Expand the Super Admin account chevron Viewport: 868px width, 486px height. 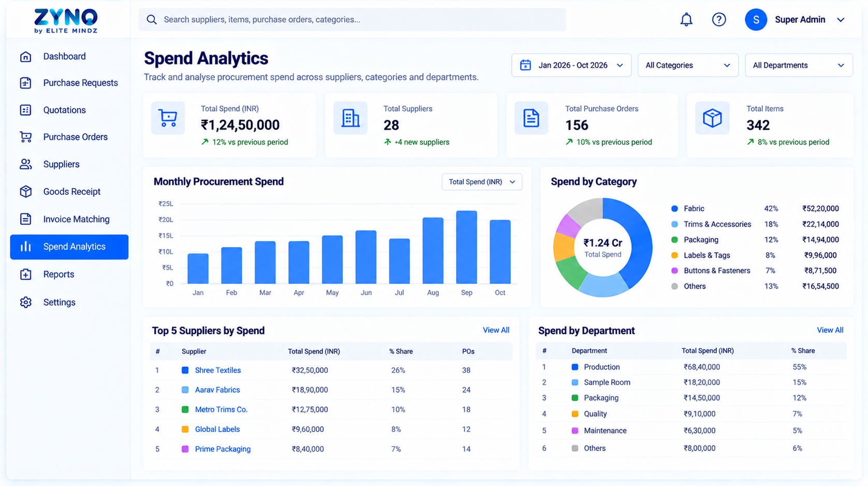click(x=841, y=20)
